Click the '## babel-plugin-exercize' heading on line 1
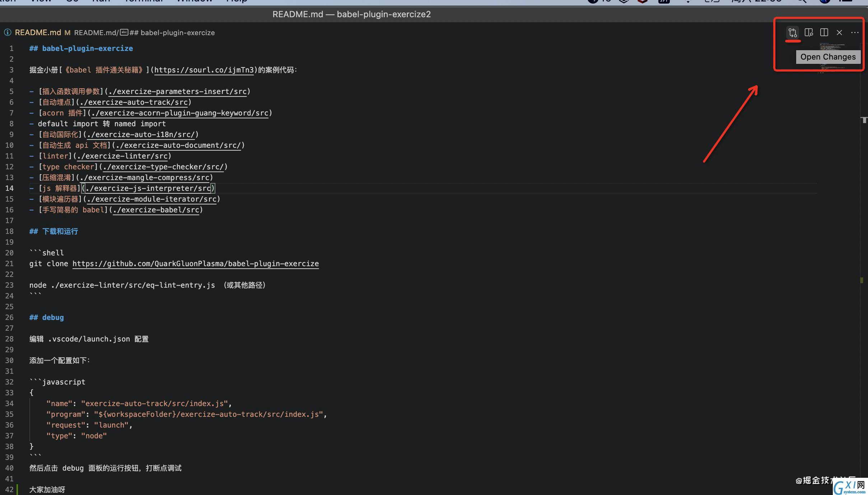The width and height of the screenshot is (868, 495). coord(81,48)
